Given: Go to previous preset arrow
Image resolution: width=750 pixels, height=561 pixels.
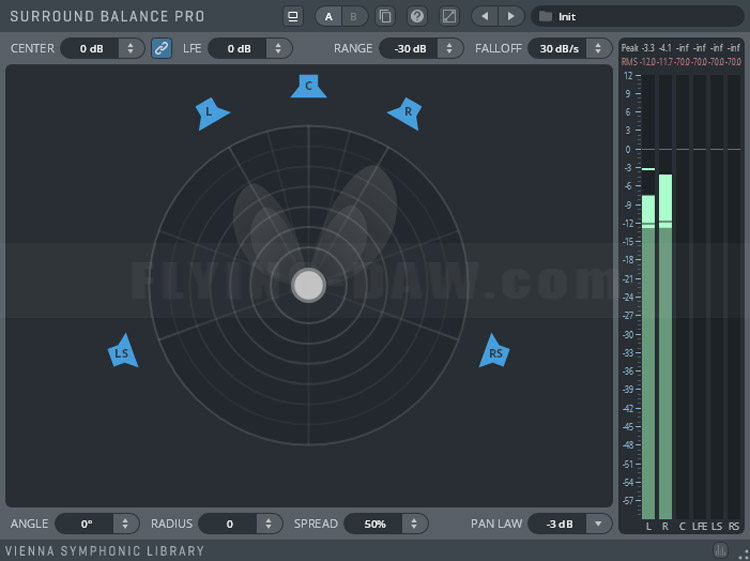Looking at the screenshot, I should point(485,17).
